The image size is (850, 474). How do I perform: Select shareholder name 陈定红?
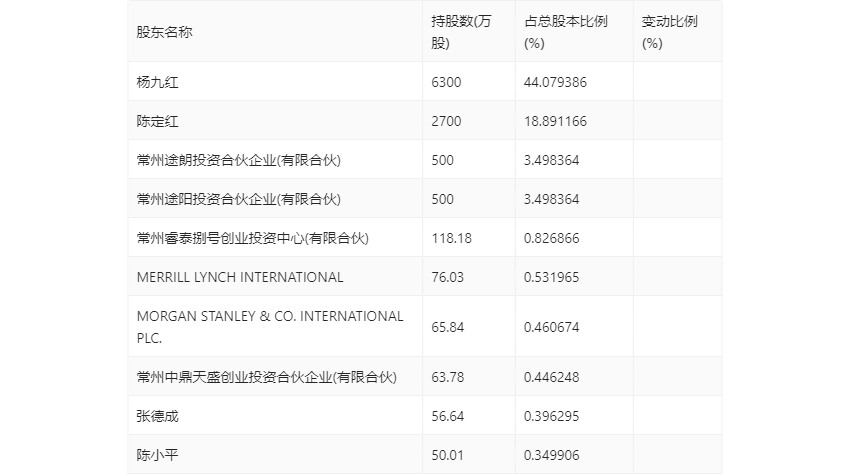(157, 121)
